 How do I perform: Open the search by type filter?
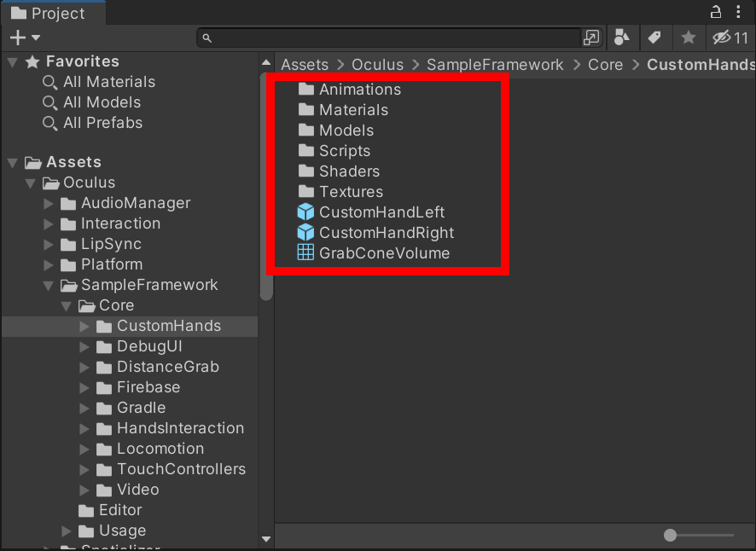point(622,38)
